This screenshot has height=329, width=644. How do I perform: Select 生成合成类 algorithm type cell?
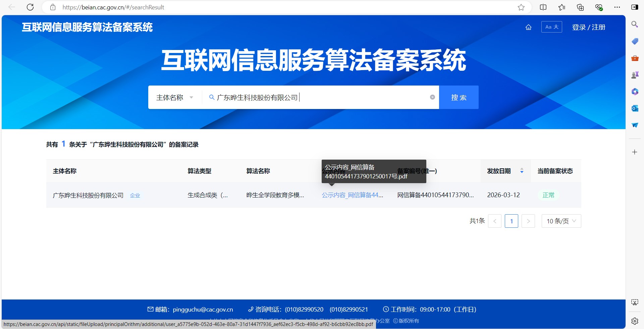coord(208,195)
